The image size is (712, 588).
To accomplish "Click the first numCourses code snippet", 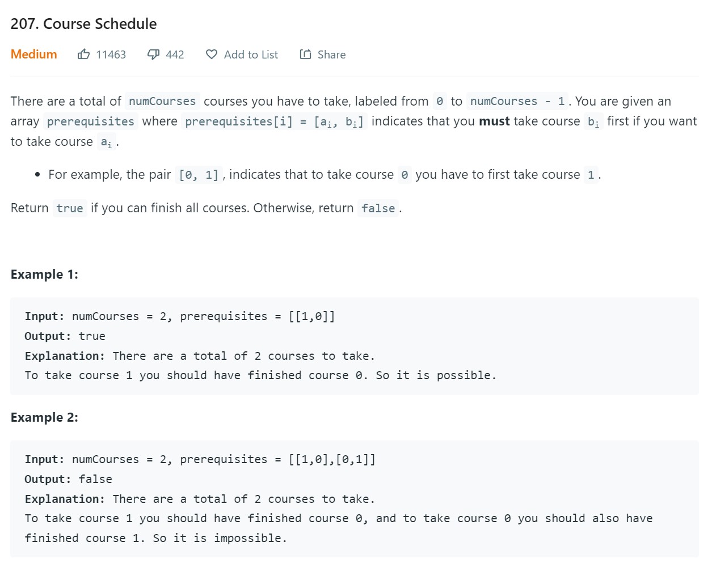I will pos(162,102).
